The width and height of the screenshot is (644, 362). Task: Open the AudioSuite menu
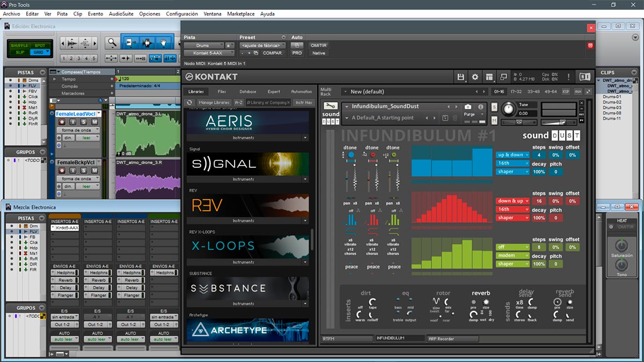121,13
